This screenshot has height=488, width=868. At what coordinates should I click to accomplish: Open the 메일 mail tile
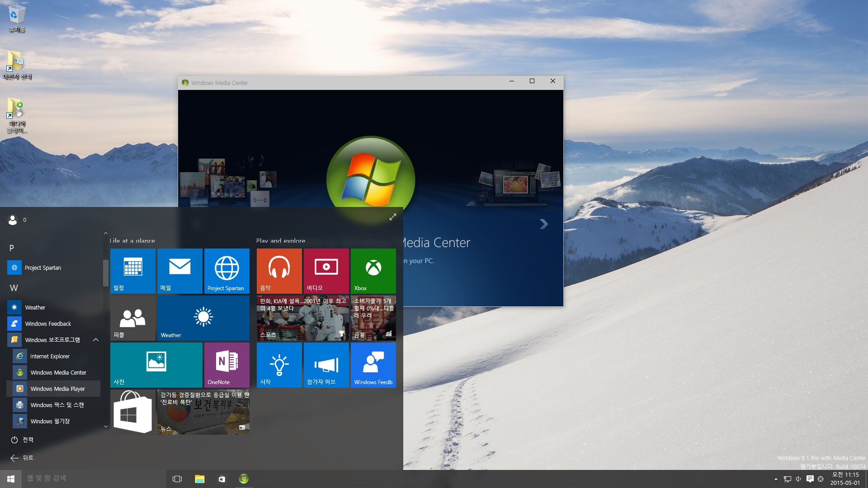(180, 271)
